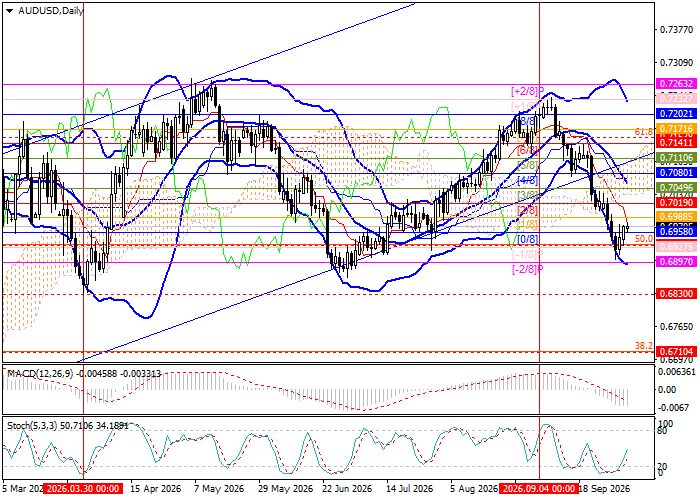Select the 0.70190 red price label
This screenshot has height=500, width=700.
point(677,203)
